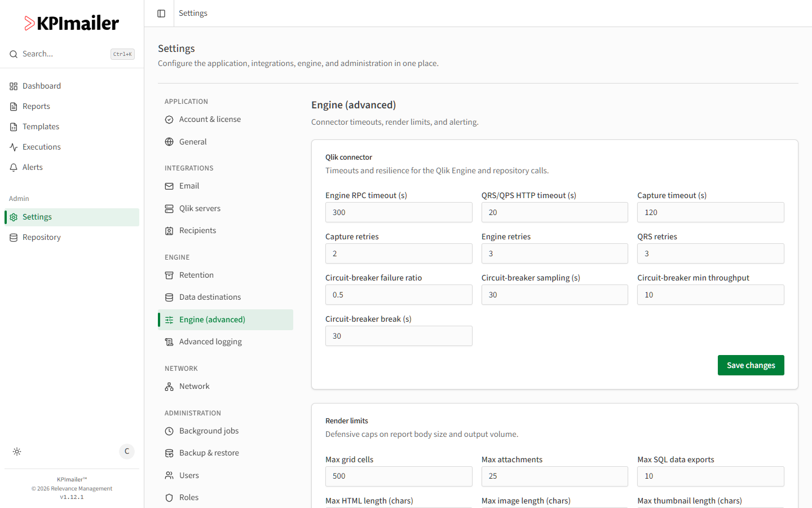Click the Reports document icon
812x508 pixels.
(x=14, y=107)
